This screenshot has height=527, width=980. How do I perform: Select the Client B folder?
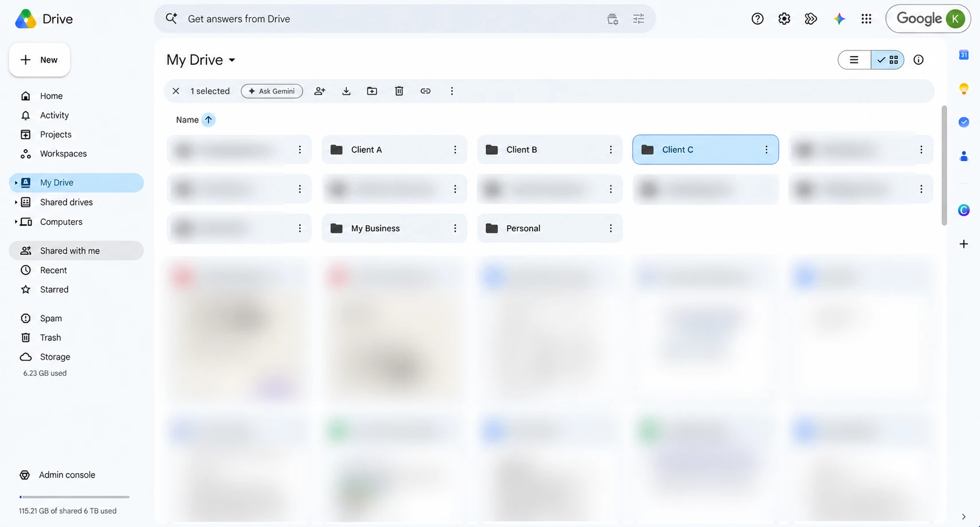[x=550, y=150]
